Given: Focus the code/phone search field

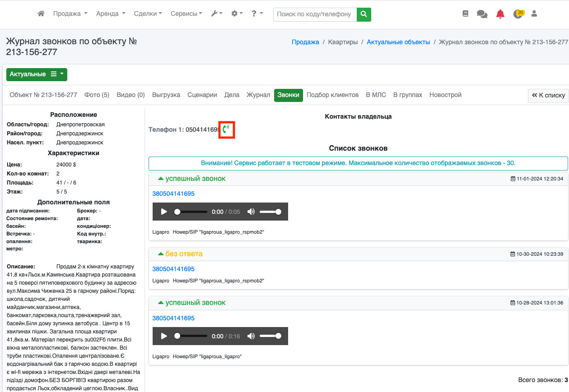Looking at the screenshot, I should [314, 14].
